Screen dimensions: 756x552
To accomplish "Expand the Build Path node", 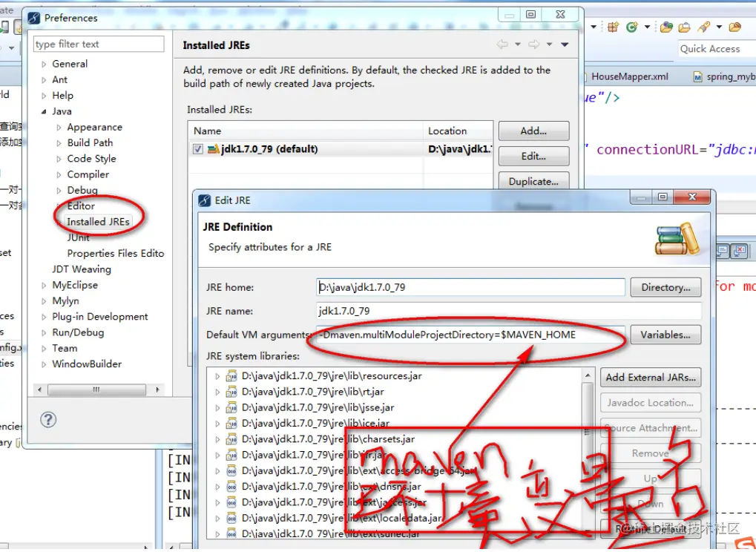I will pos(59,143).
